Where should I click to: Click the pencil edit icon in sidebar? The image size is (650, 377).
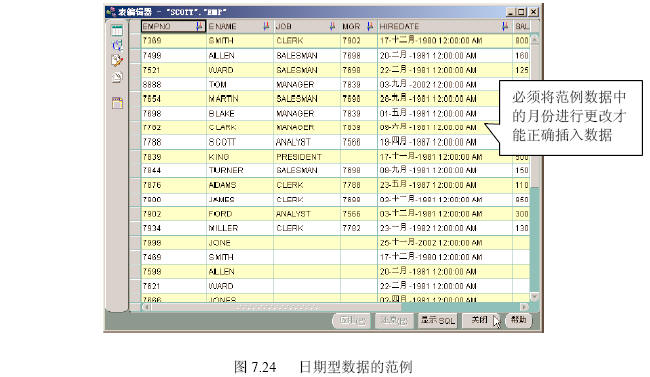click(117, 61)
